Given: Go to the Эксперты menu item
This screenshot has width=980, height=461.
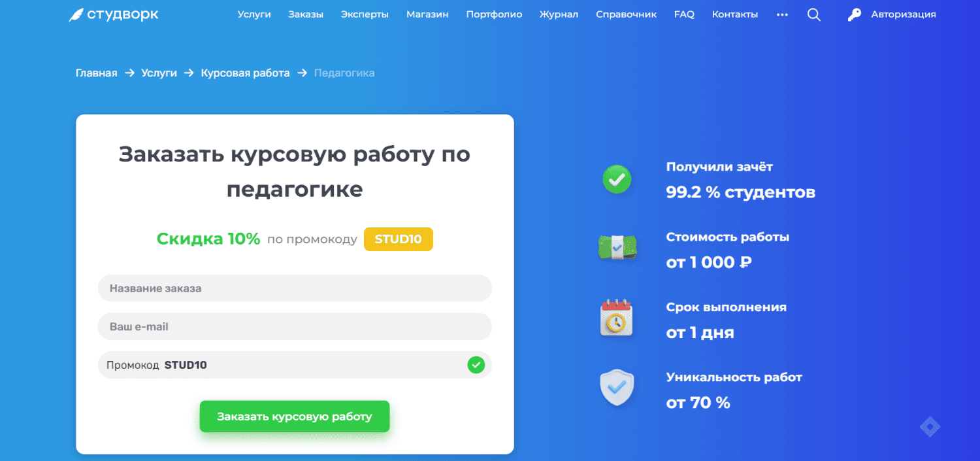Looking at the screenshot, I should click(365, 14).
